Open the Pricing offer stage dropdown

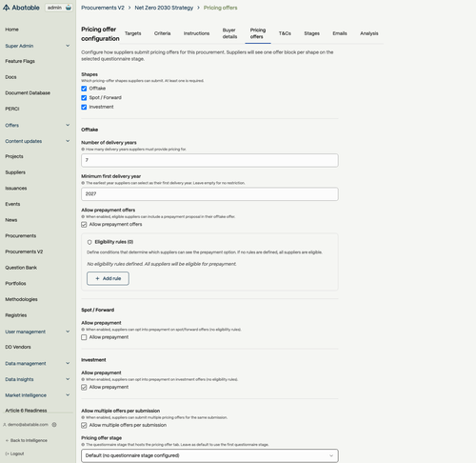tap(209, 455)
